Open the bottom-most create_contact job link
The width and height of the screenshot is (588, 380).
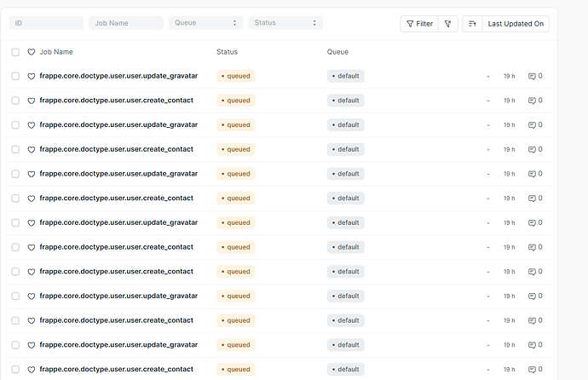tap(116, 370)
